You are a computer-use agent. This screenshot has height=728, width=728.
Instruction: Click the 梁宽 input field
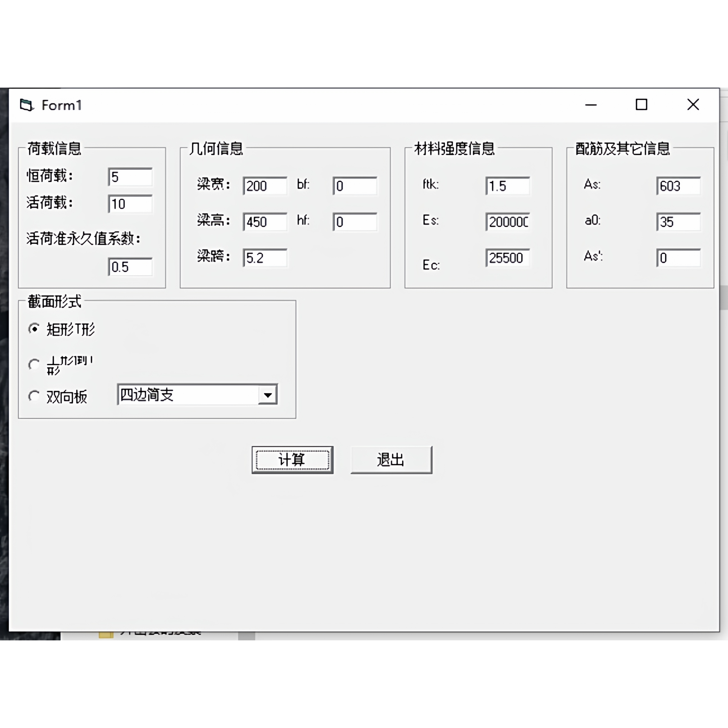click(265, 186)
